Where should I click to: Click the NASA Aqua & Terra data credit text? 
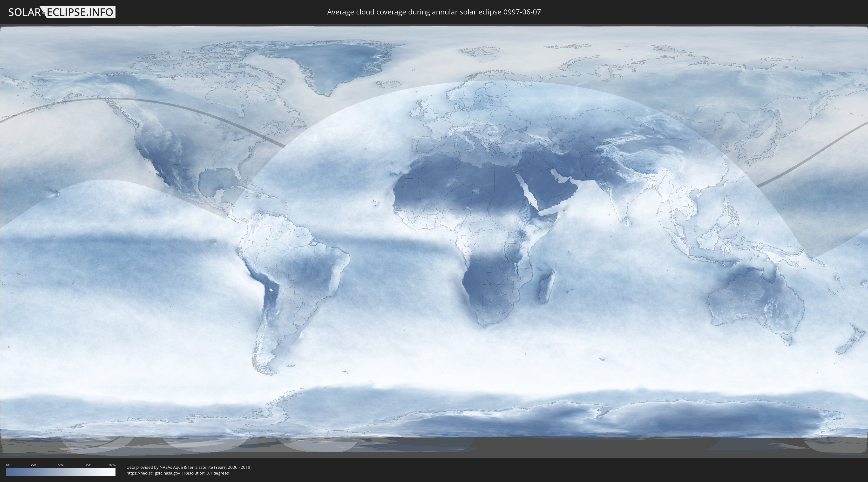[189, 467]
